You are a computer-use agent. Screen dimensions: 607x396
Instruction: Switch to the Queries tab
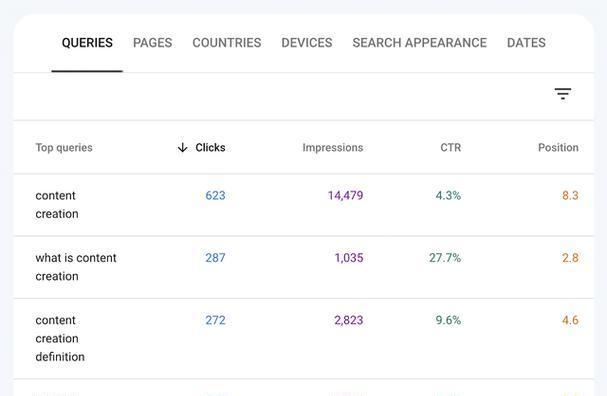(x=87, y=43)
